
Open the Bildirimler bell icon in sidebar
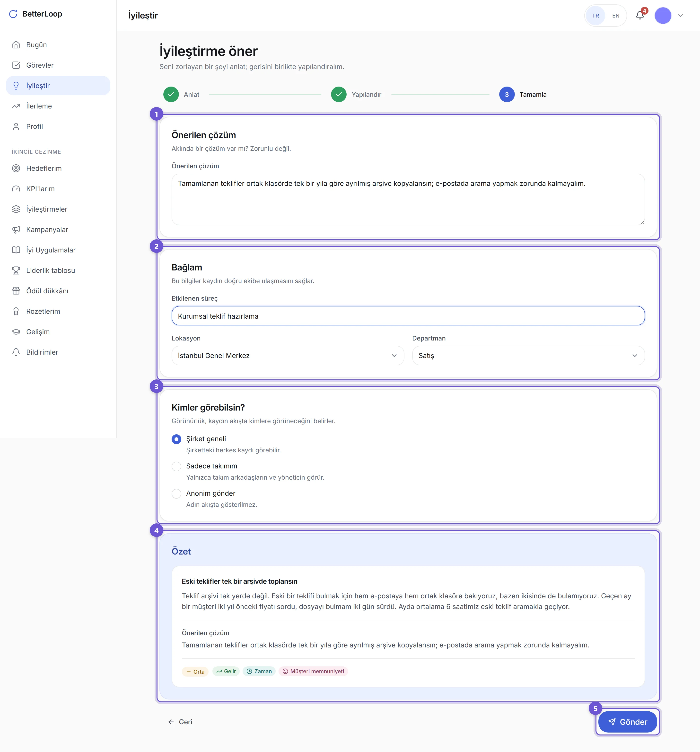[x=16, y=352]
